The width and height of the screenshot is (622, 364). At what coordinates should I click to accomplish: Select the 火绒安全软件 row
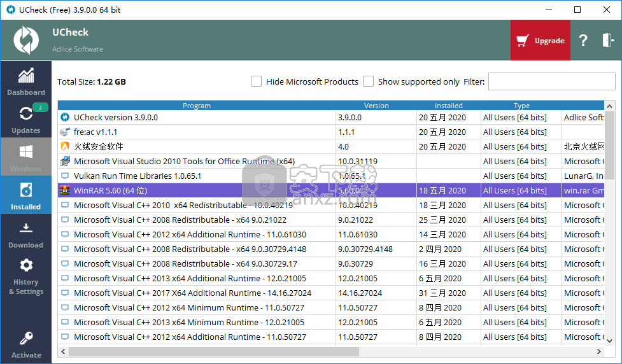331,146
